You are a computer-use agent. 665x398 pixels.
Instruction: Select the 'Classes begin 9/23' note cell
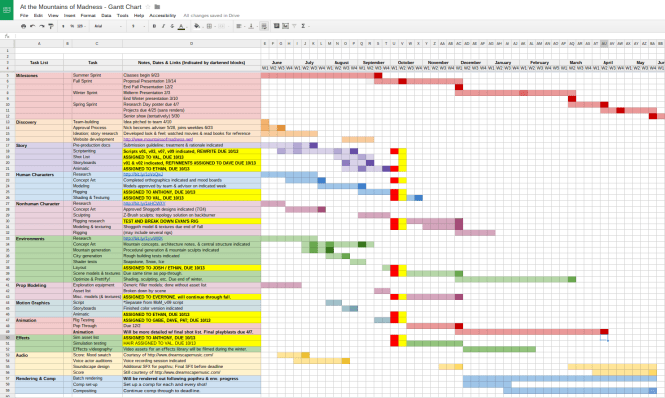click(x=191, y=76)
